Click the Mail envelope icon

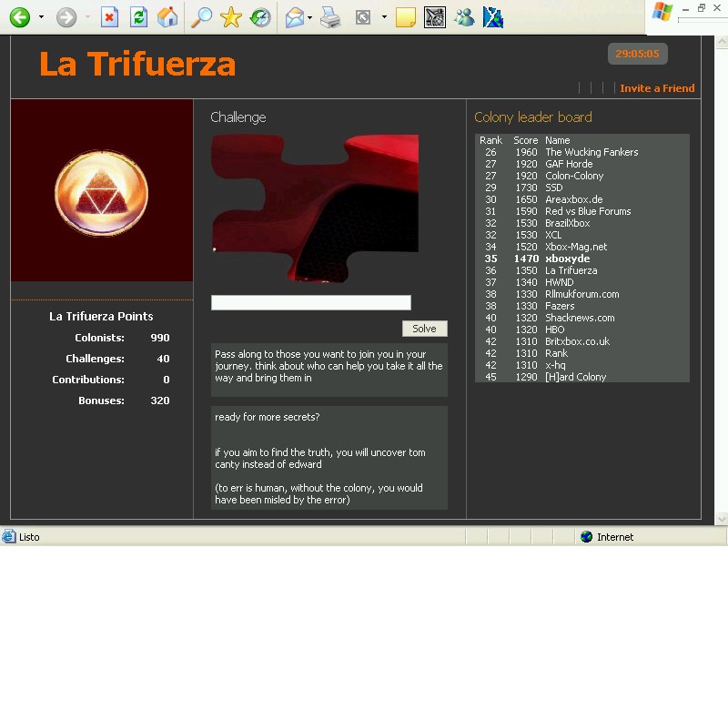pyautogui.click(x=294, y=18)
